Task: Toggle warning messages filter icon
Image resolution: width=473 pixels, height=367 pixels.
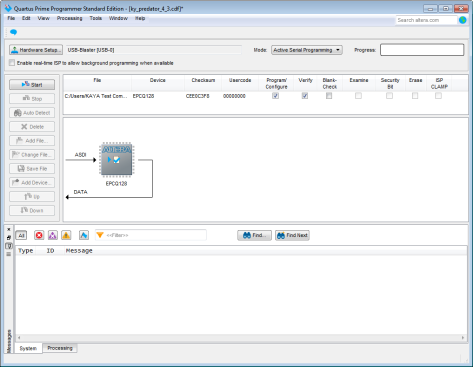Action: (66, 235)
